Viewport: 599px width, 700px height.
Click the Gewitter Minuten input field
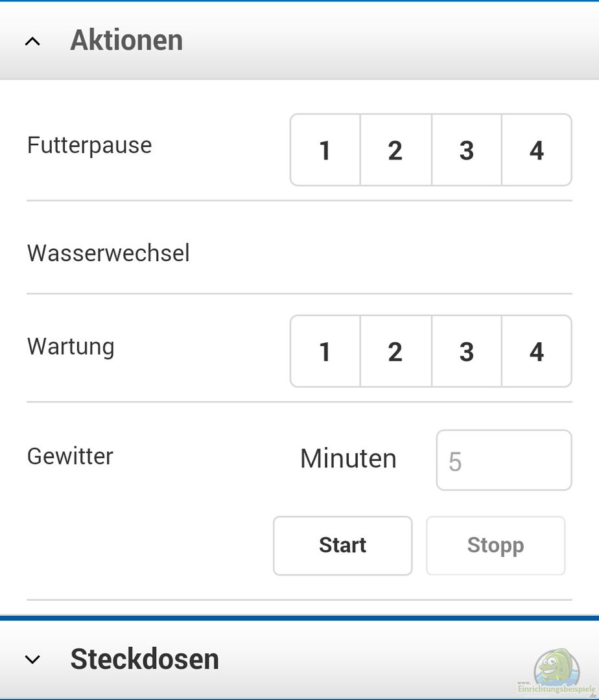(504, 460)
